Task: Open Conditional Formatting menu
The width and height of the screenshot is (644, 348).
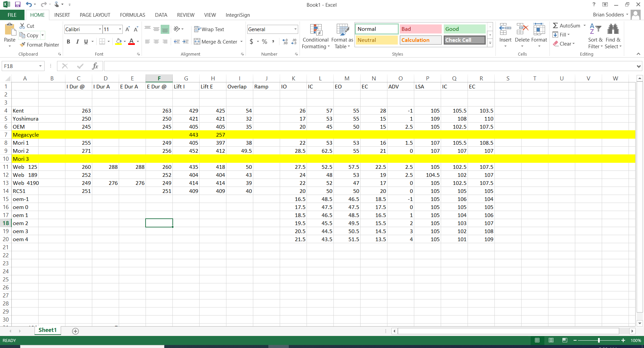Action: click(316, 36)
